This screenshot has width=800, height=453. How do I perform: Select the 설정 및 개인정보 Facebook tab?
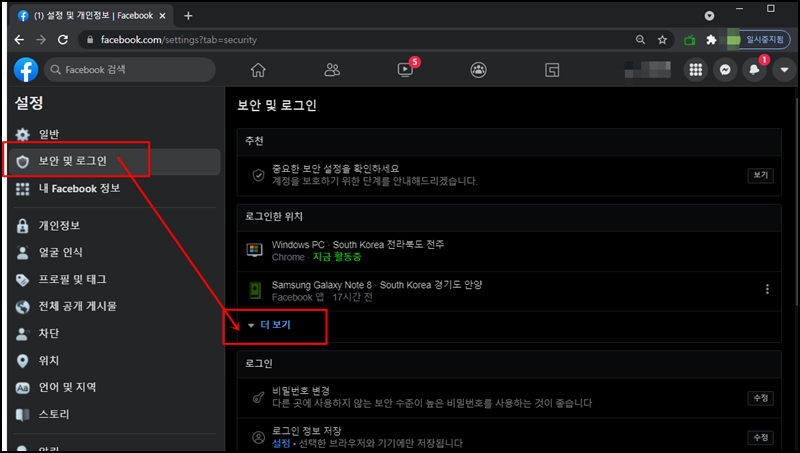point(92,16)
